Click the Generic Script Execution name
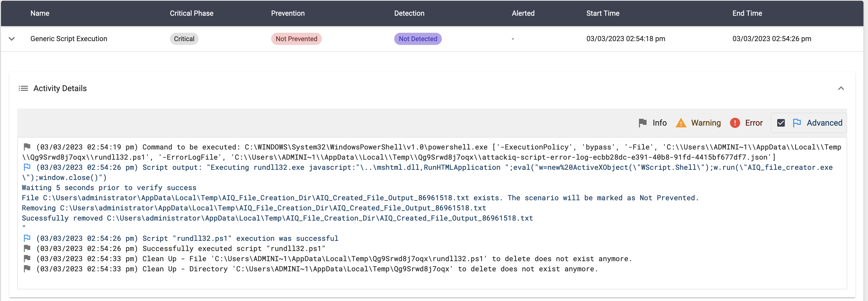 click(69, 39)
